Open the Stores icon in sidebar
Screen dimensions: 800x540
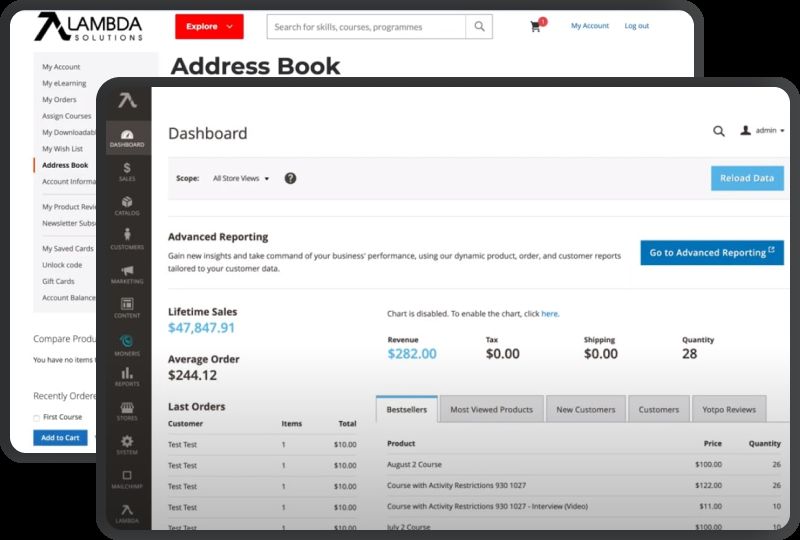tap(127, 411)
